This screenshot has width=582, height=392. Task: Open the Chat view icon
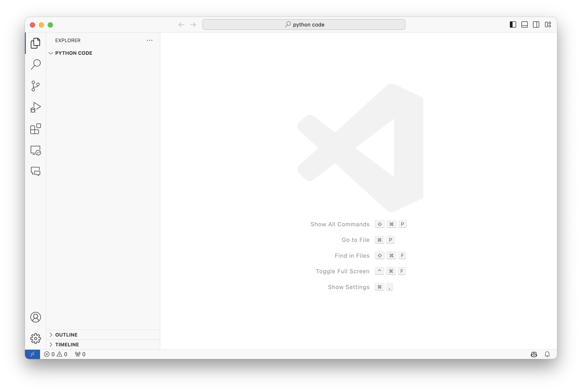click(35, 171)
